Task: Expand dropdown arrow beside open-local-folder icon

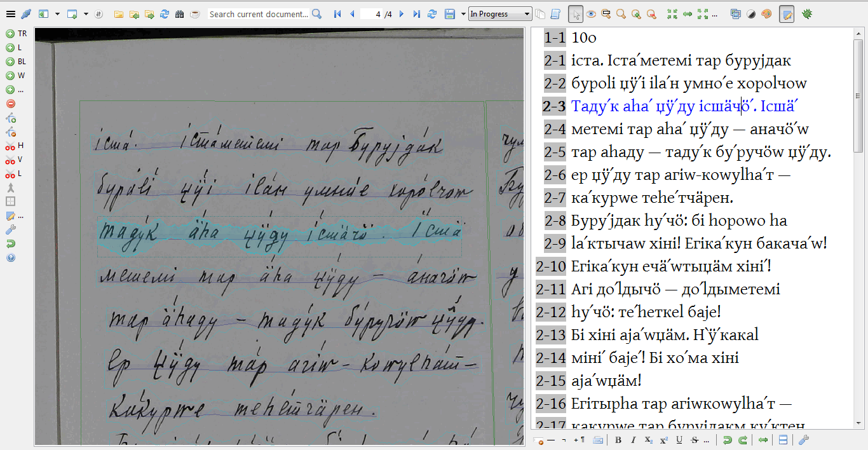Action: tap(57, 14)
